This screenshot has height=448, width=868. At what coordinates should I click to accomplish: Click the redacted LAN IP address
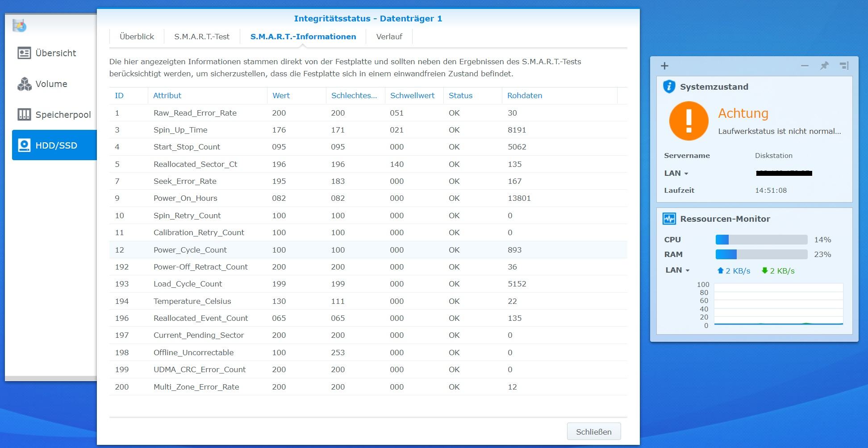pos(784,173)
